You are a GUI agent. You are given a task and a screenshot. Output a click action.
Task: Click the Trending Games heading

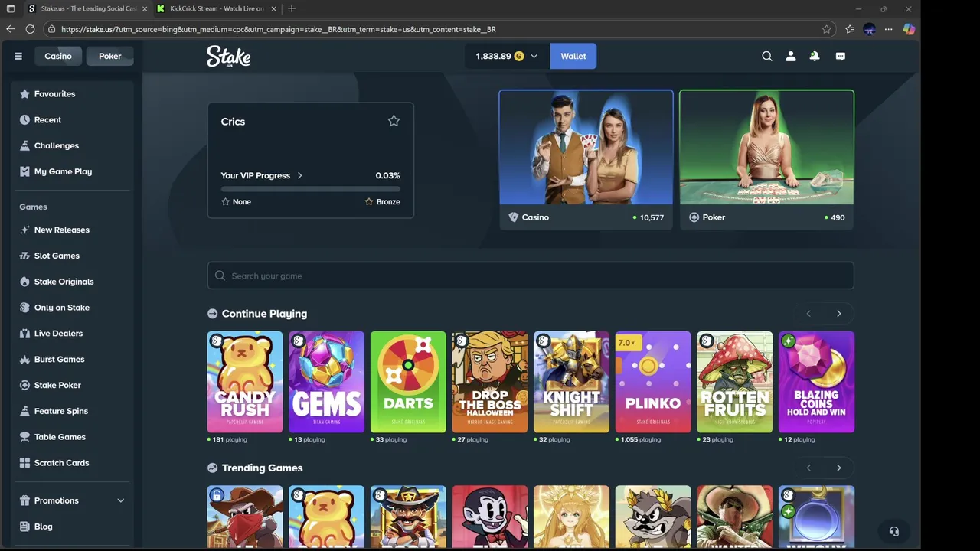(262, 468)
